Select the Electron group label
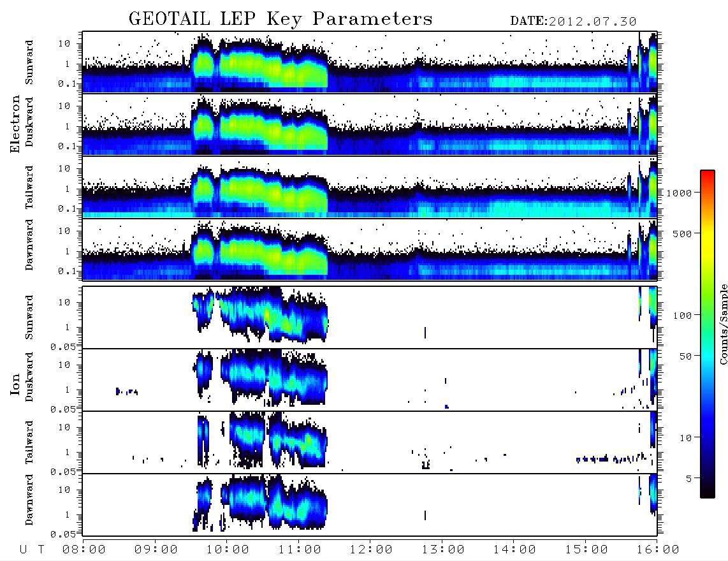The width and height of the screenshot is (728, 561). coord(15,124)
